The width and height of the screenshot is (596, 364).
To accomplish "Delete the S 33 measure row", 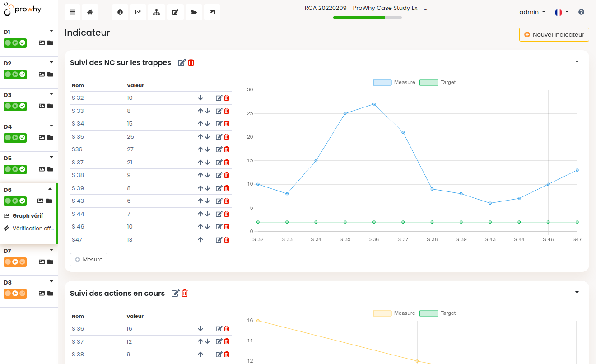I will [227, 111].
